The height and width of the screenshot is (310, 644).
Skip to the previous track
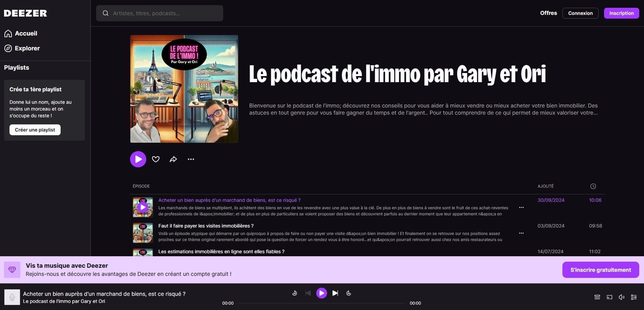point(308,293)
